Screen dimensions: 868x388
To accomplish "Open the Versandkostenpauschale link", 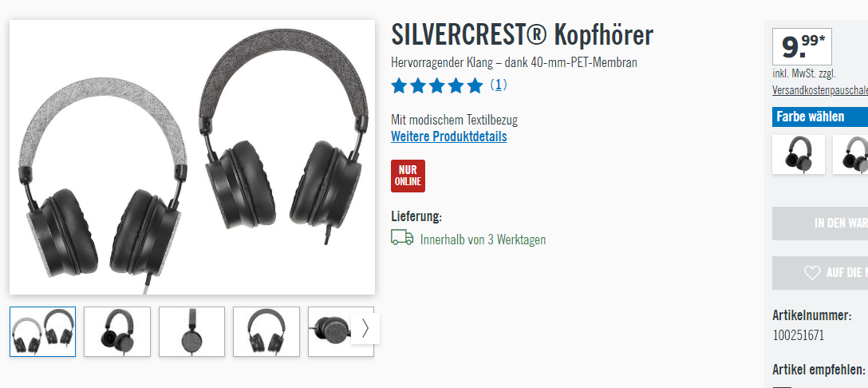I will 820,90.
